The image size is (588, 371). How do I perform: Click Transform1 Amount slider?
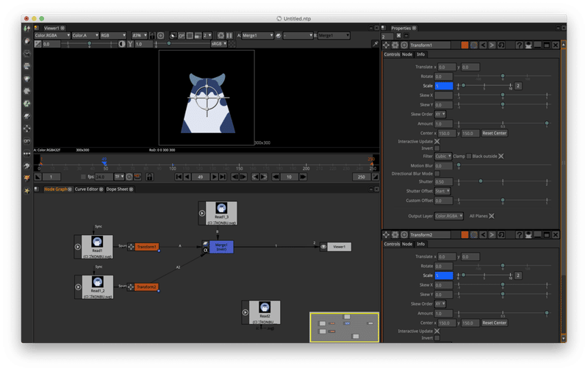(503, 123)
